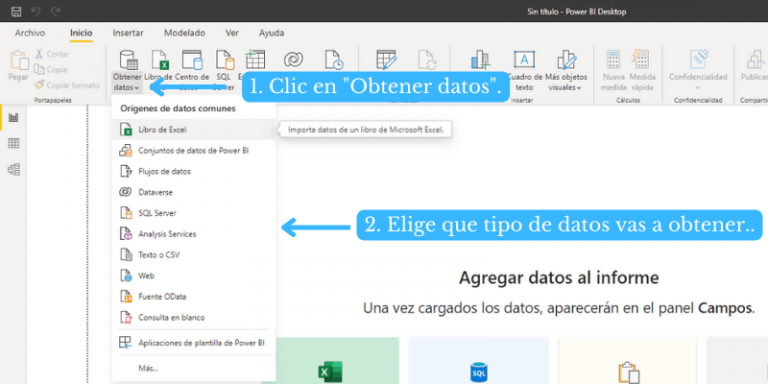
Task: Click the SQL Server ribbon icon
Action: 225,60
